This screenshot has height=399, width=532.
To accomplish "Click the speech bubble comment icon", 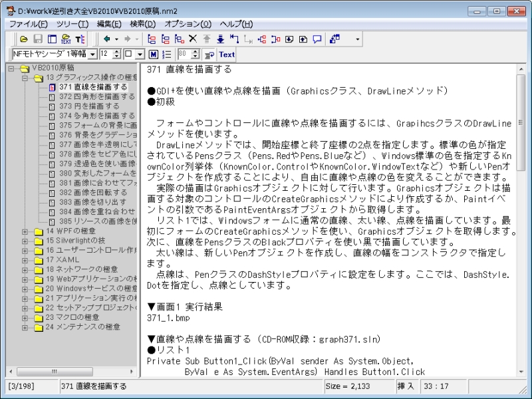I will (x=317, y=39).
